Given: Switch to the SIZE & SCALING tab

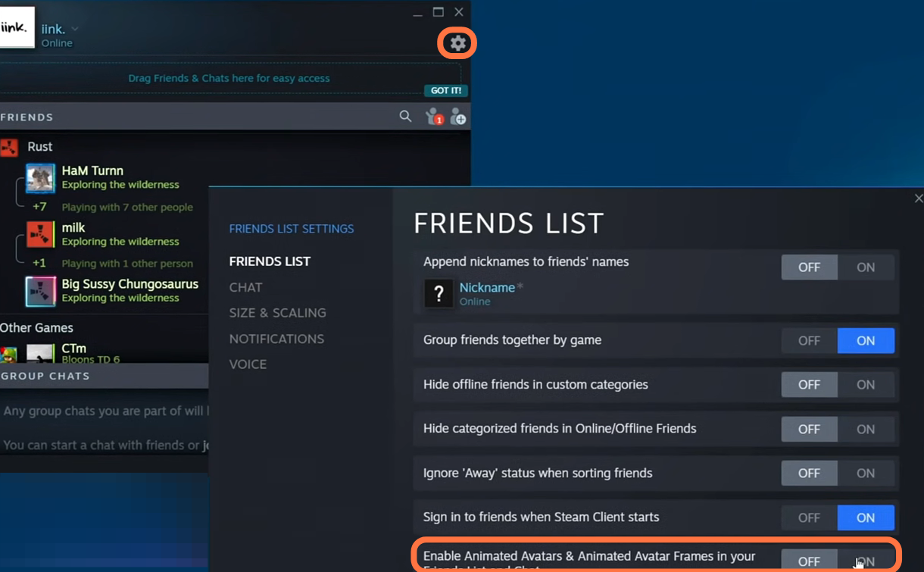Looking at the screenshot, I should (277, 313).
